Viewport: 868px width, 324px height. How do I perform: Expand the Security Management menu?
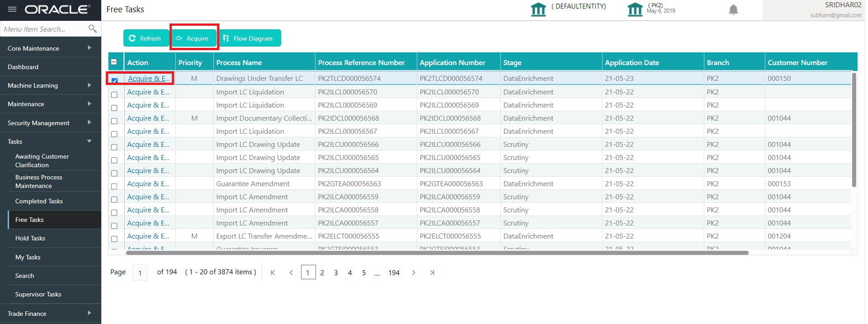(x=50, y=122)
